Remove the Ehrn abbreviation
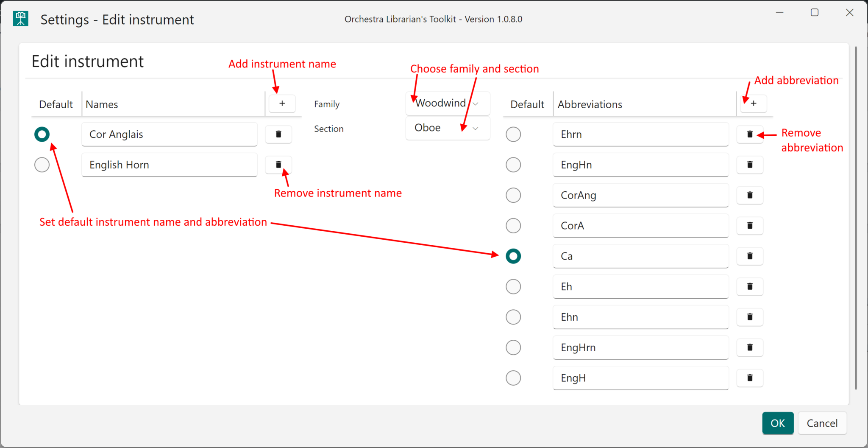Image resolution: width=868 pixels, height=448 pixels. [750, 134]
